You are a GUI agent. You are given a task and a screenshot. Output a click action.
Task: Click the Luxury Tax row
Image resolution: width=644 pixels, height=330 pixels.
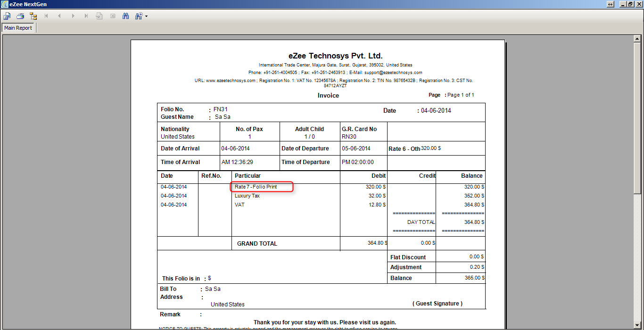coord(247,196)
